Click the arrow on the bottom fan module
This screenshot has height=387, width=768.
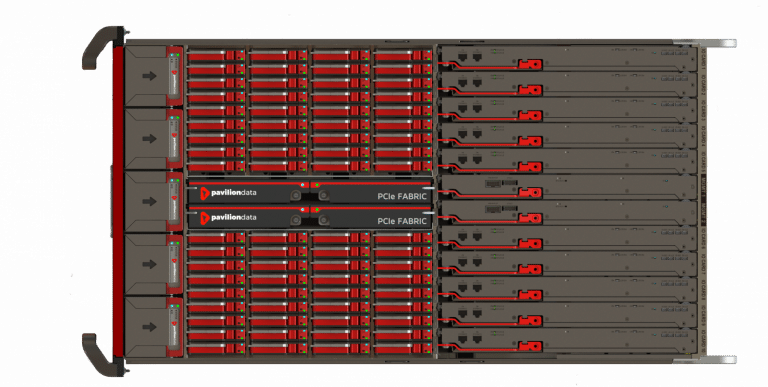pos(149,327)
